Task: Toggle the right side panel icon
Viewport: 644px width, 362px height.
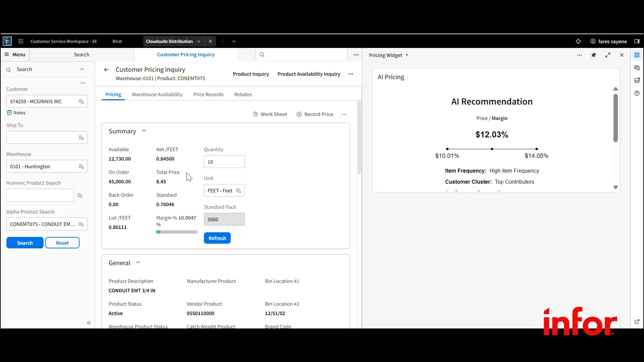Action: (x=637, y=41)
